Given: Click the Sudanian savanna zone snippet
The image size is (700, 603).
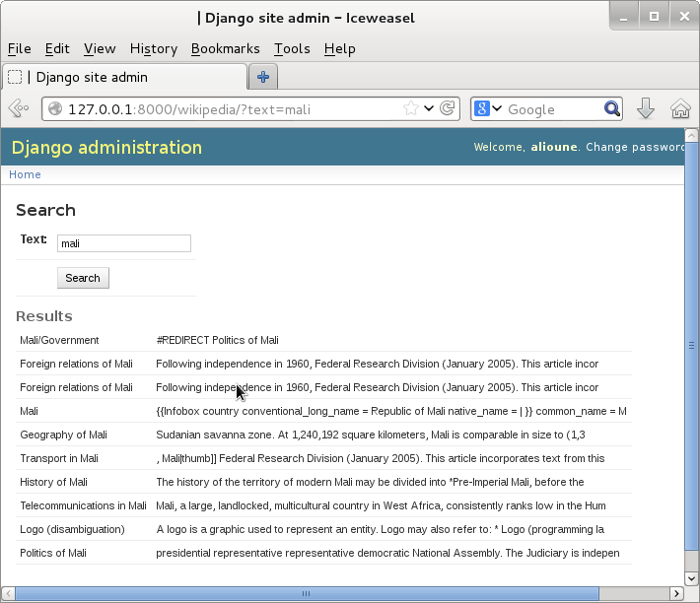Looking at the screenshot, I should tap(371, 435).
